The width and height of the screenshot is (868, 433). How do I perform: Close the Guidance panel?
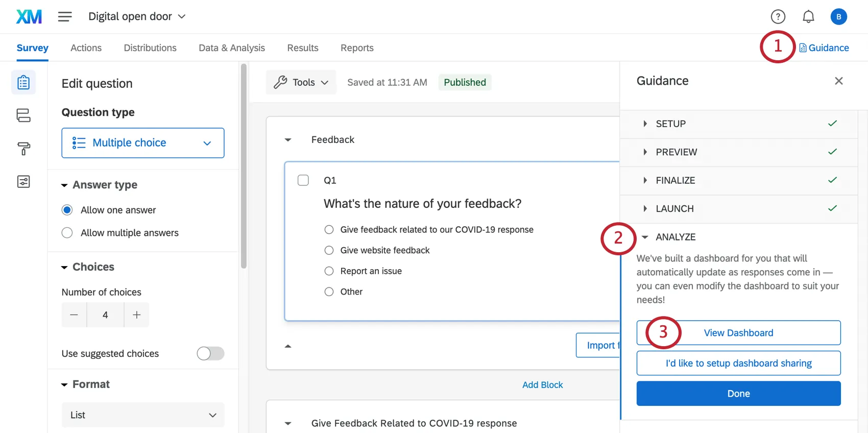pos(838,81)
